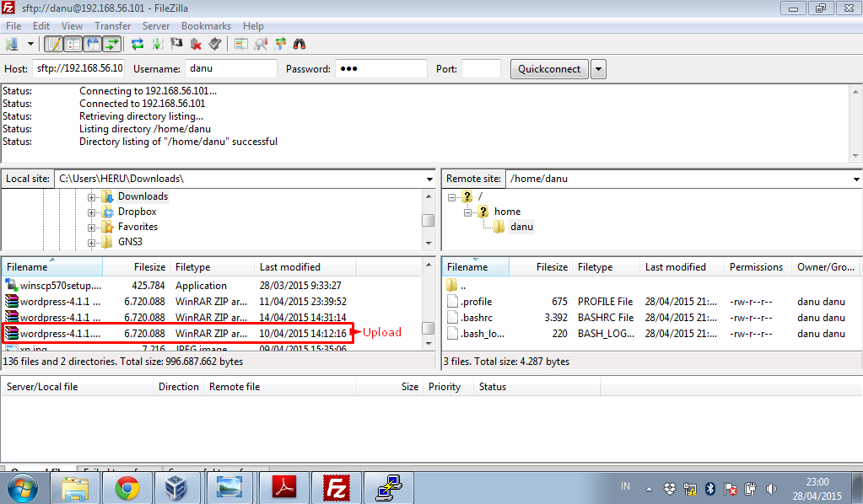Select .profile in remote list

pyautogui.click(x=652, y=302)
